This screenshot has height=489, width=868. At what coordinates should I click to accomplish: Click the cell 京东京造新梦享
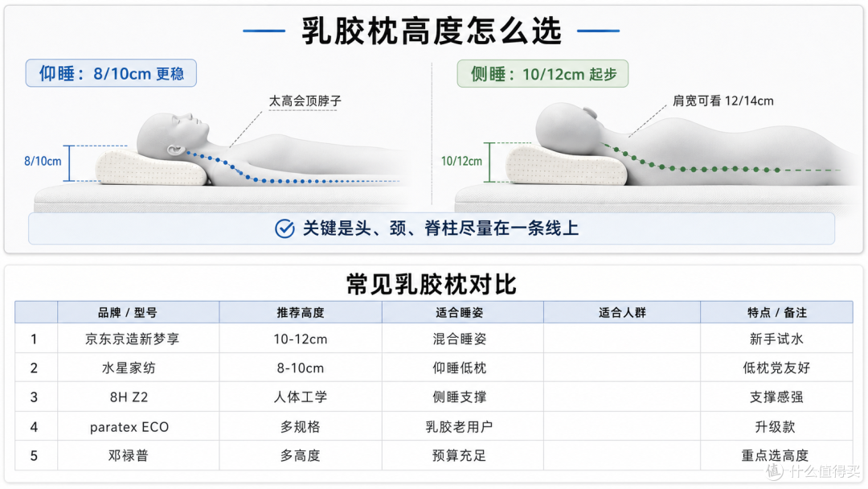(138, 339)
